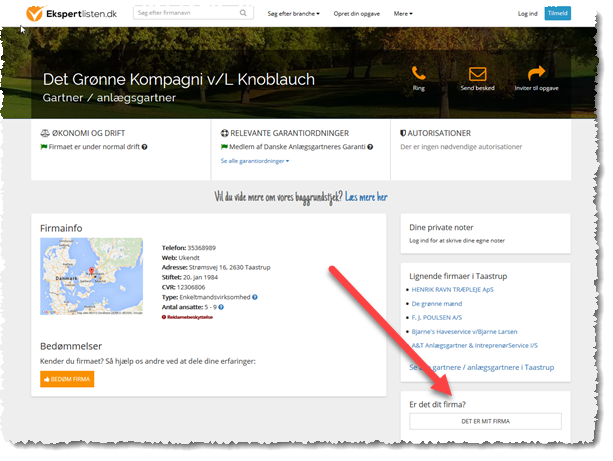Click the Bedøm firma button
Screen dimensions: 613x461
click(x=67, y=379)
